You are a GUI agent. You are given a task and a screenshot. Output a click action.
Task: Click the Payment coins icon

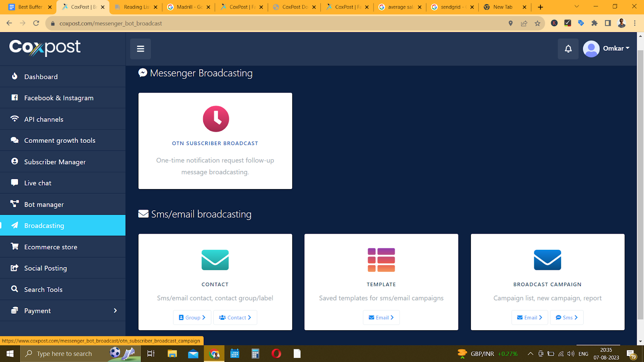tap(14, 310)
